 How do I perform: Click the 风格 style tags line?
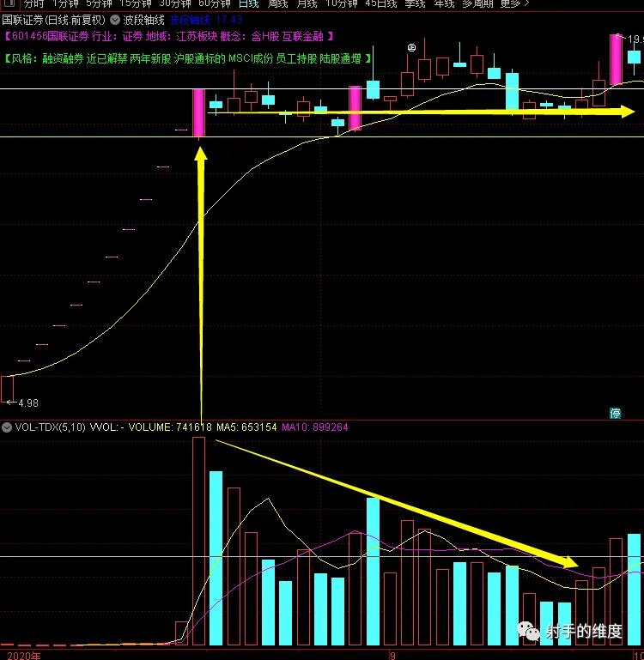187,58
